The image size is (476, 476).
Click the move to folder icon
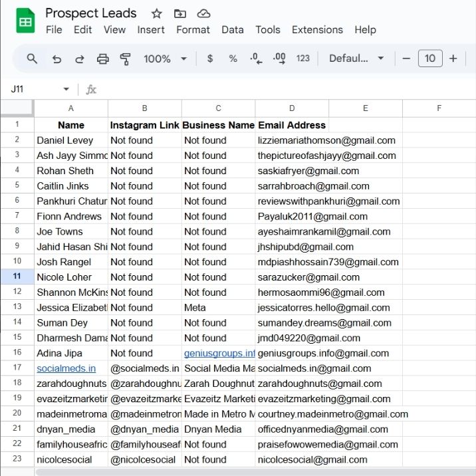tap(180, 14)
